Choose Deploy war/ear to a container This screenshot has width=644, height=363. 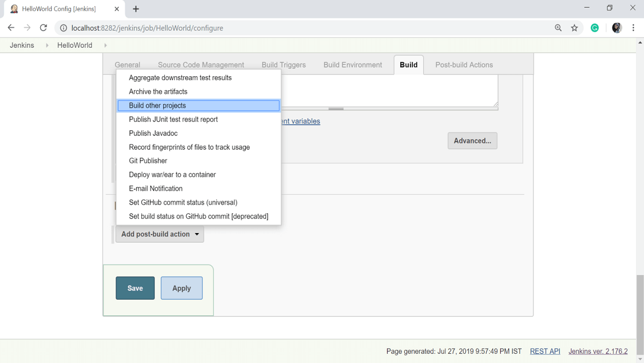[x=199, y=175]
